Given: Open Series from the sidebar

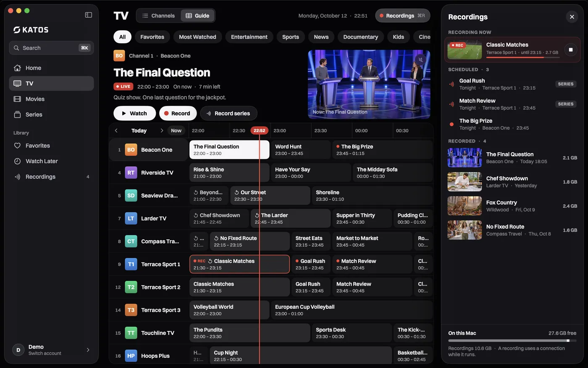Looking at the screenshot, I should pos(51,115).
